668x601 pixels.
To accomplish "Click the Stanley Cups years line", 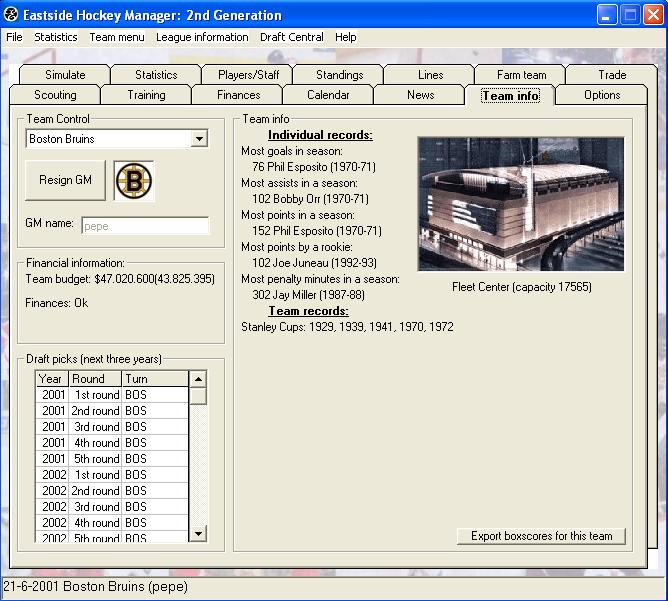I will pyautogui.click(x=347, y=327).
